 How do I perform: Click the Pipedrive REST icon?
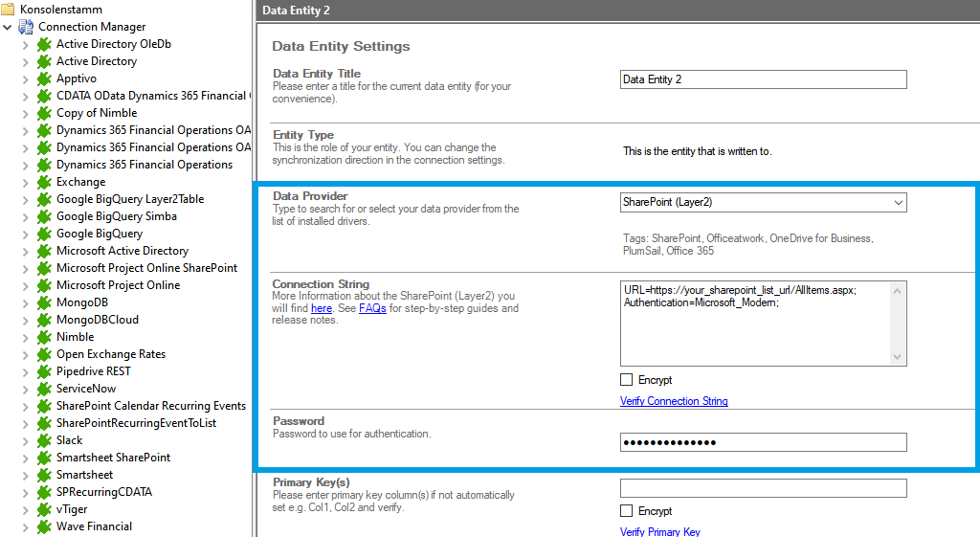[x=44, y=371]
